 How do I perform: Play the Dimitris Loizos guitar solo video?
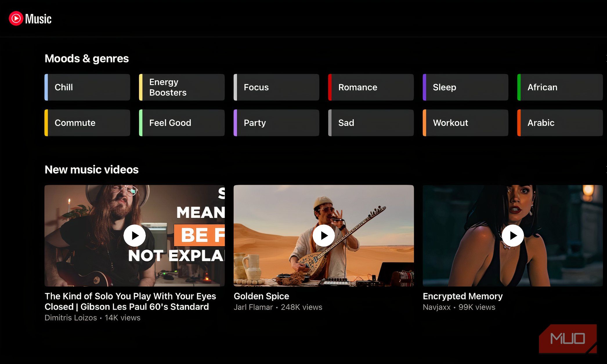click(x=134, y=236)
